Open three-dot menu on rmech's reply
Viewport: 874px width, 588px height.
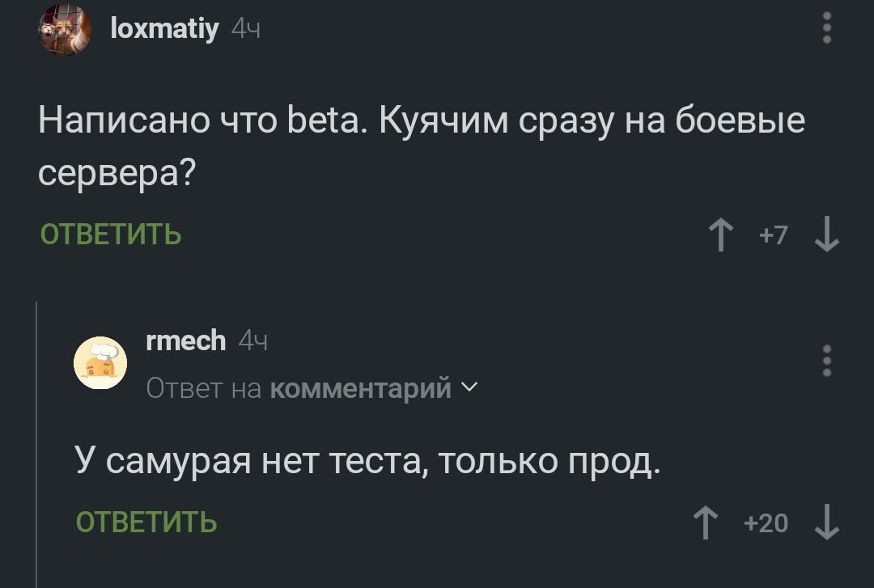pyautogui.click(x=826, y=361)
